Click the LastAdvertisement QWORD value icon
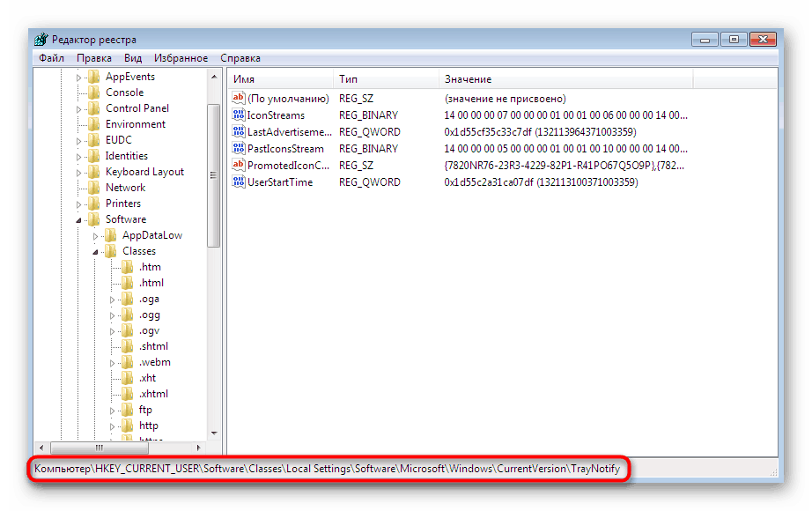This screenshot has height=511, width=812. click(238, 131)
